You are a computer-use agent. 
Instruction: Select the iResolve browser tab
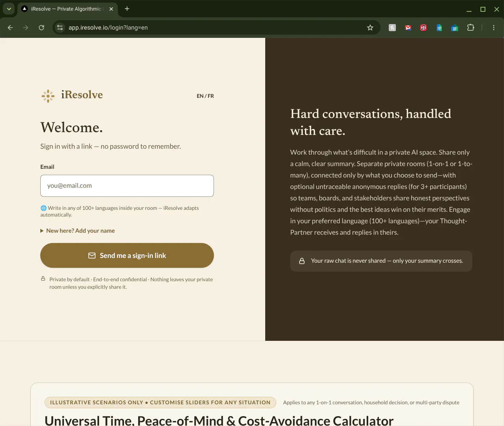[x=67, y=9]
